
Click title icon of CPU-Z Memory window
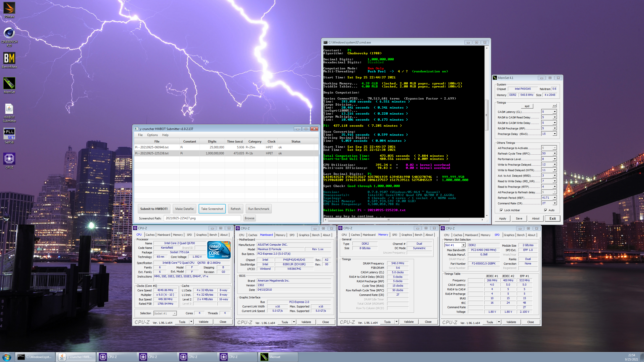[341, 228]
